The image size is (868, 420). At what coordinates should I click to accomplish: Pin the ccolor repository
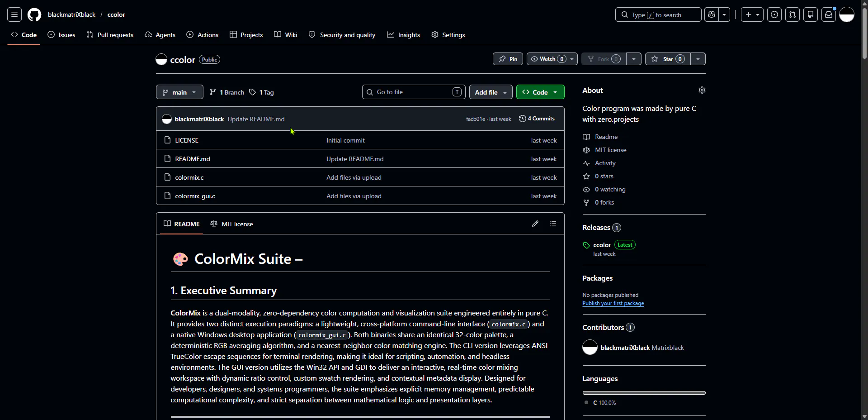[x=508, y=59]
